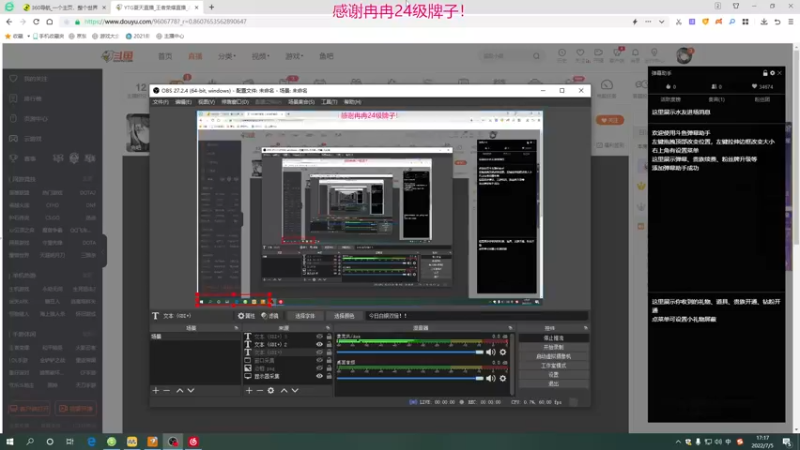The width and height of the screenshot is (800, 450).
Task: Expand Douyu 分类 dropdown in nav
Action: click(227, 56)
